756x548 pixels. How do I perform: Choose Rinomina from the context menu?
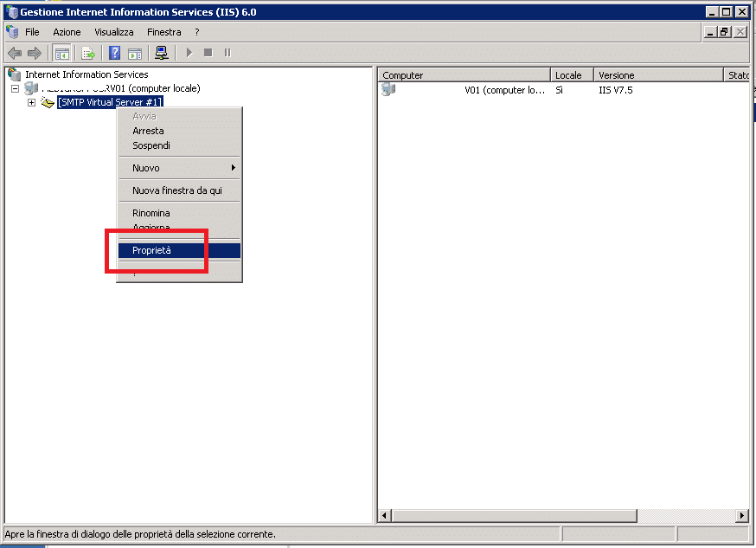[x=179, y=213]
